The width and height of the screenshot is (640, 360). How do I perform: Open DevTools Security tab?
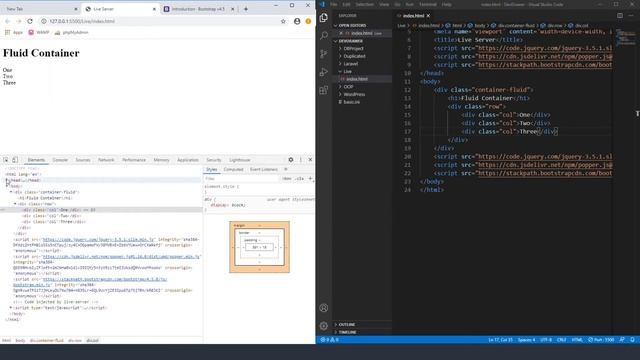tap(213, 160)
